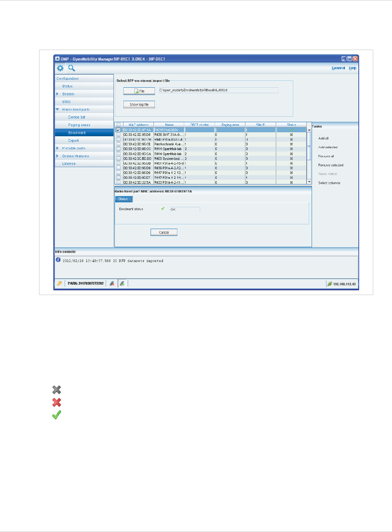Viewport: 392px width, 532px height.
Task: Open Device list in navigation tree
Action: coord(77,117)
